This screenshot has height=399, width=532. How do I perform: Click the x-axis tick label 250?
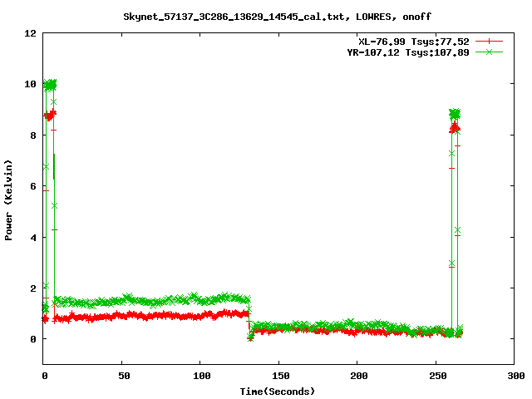point(438,376)
